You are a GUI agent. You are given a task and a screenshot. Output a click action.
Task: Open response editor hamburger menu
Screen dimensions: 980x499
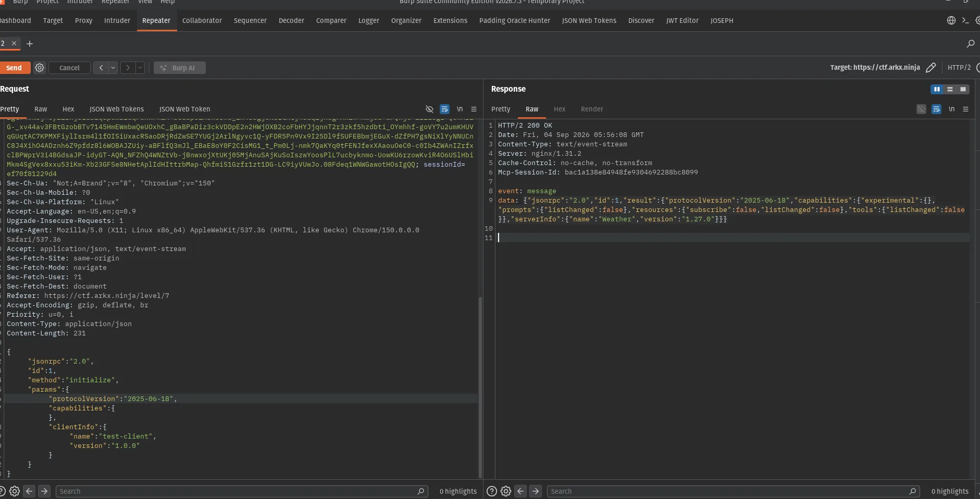965,109
